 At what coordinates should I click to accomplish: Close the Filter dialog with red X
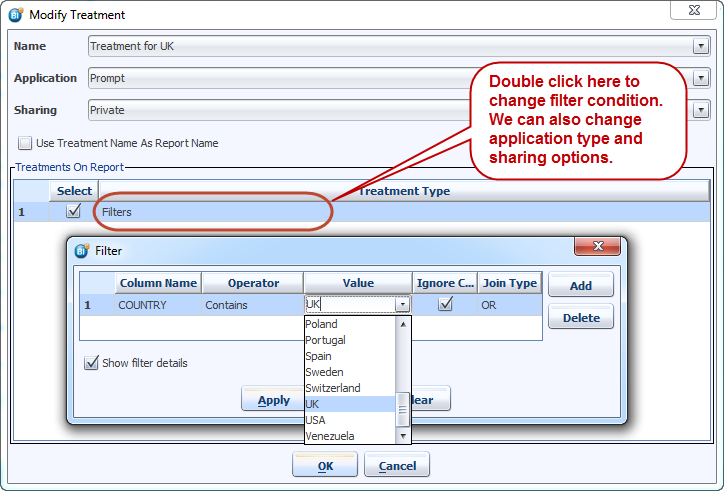[598, 247]
